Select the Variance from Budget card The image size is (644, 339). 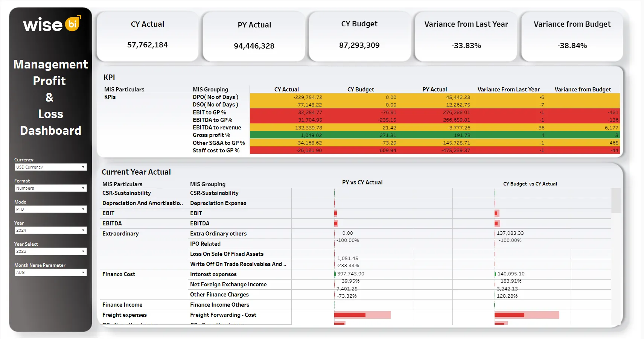[572, 36]
